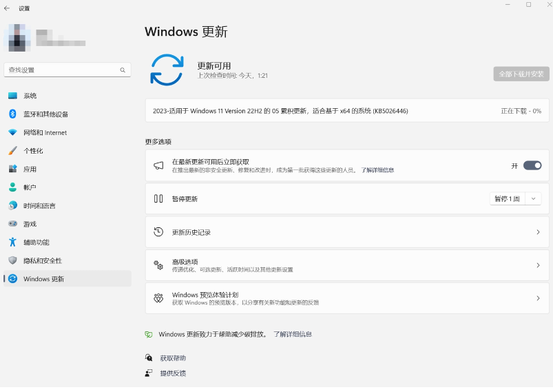Click the accessibility figure icon for 辅助功能
The width and height of the screenshot is (553, 392).
[12, 242]
